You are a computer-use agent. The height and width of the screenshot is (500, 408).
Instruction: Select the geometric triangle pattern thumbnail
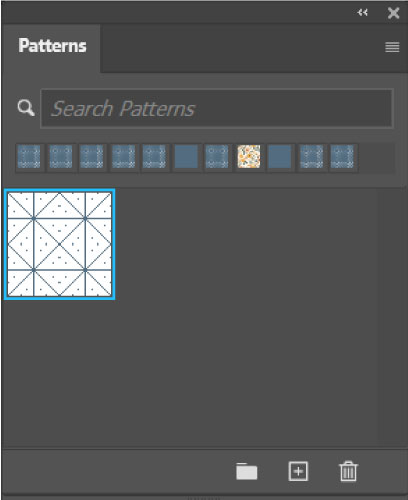[x=60, y=244]
